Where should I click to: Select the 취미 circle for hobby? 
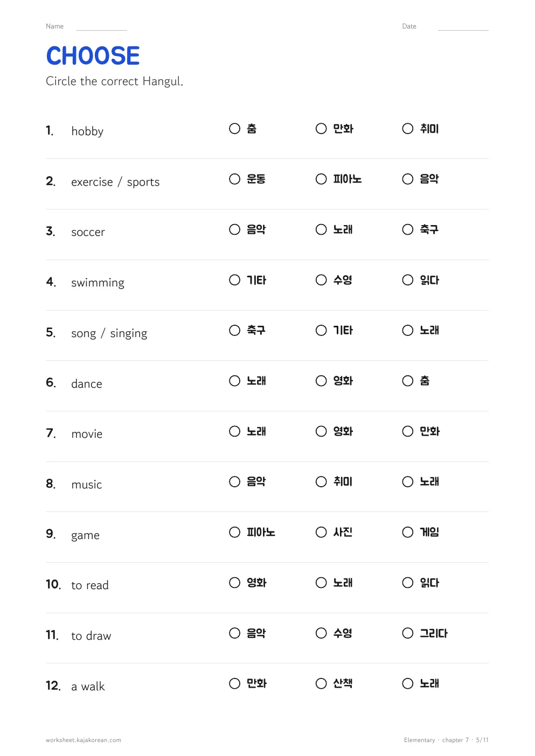[408, 129]
